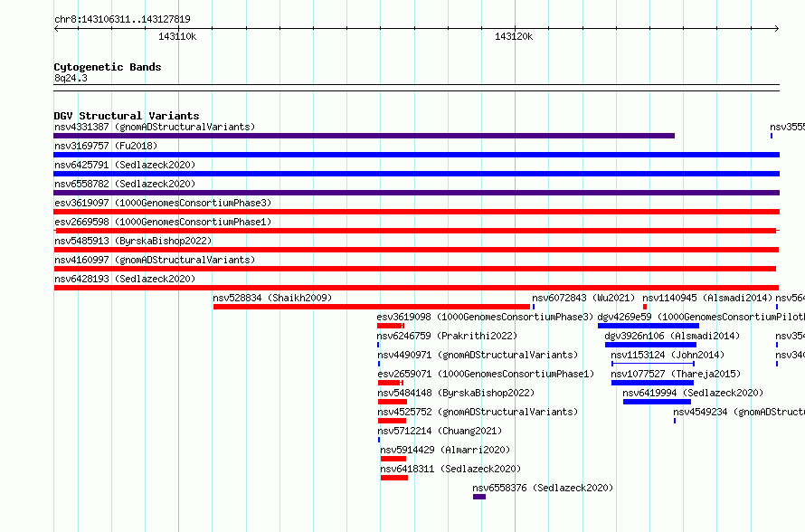The width and height of the screenshot is (805, 532).
Task: Click the blue bar under nsv1077527
Action: (652, 383)
